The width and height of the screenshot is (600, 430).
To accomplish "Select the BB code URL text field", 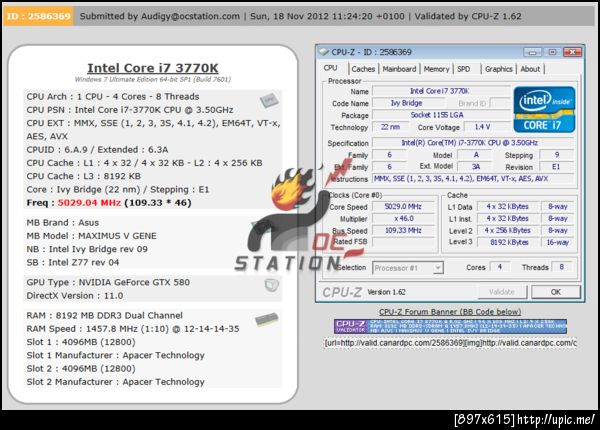I will click(450, 343).
